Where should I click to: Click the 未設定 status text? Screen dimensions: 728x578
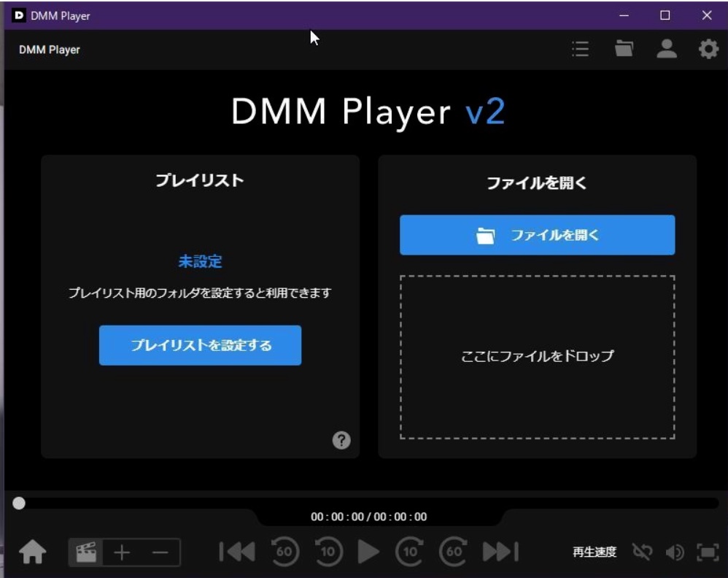200,261
